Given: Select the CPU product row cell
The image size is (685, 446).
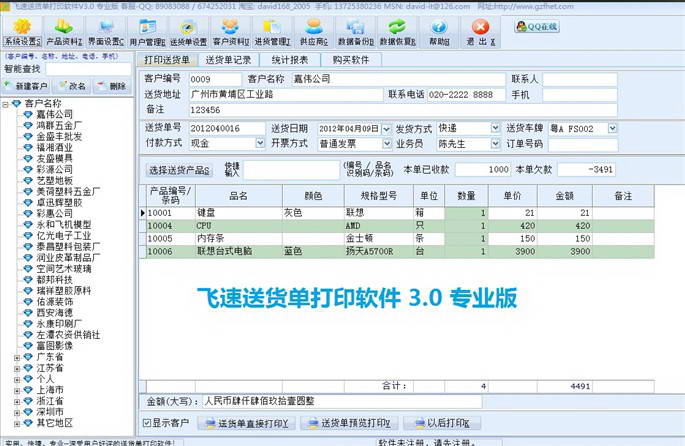Looking at the screenshot, I should [239, 226].
